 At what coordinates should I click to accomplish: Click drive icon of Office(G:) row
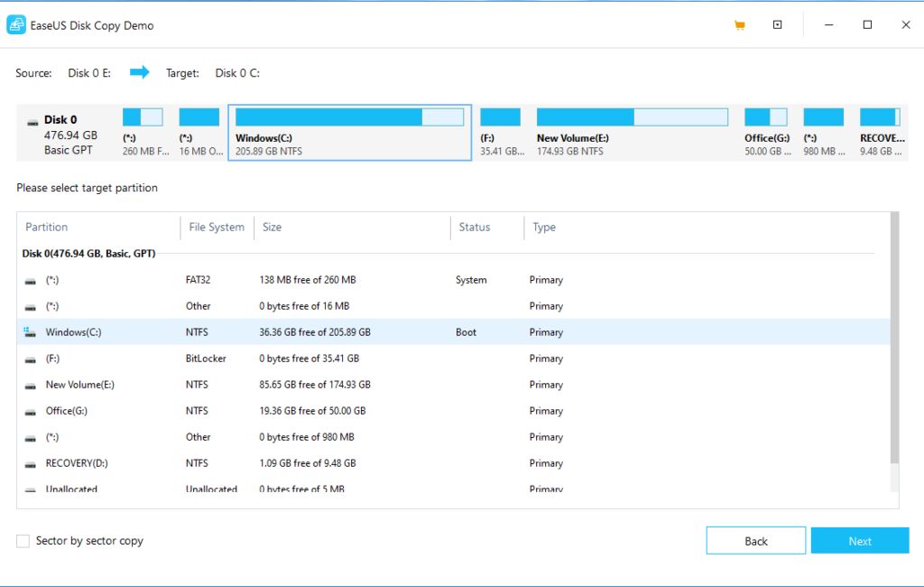pos(30,412)
